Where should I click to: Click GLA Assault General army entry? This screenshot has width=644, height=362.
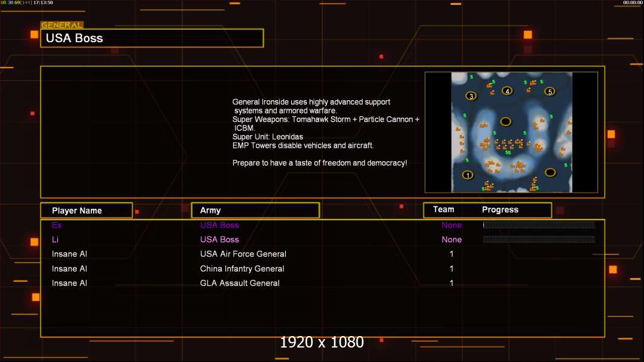point(240,283)
